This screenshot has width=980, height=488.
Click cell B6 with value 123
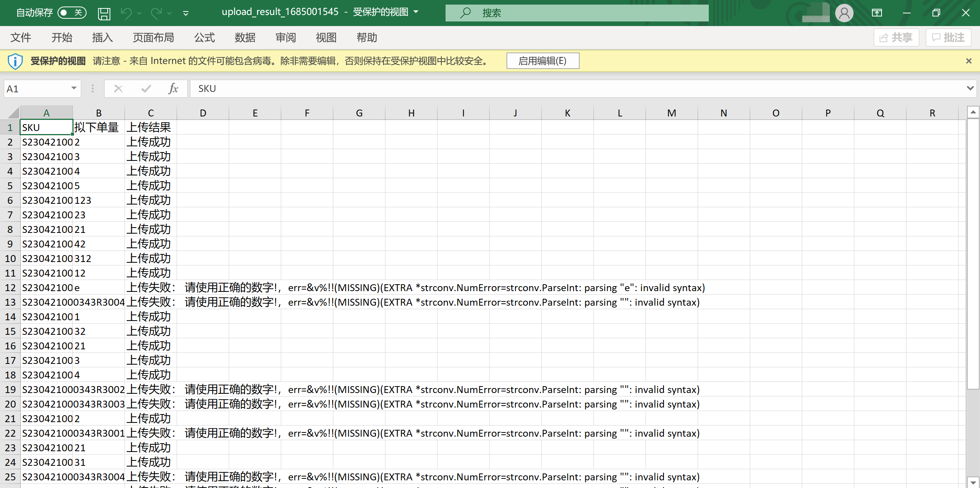pos(98,200)
